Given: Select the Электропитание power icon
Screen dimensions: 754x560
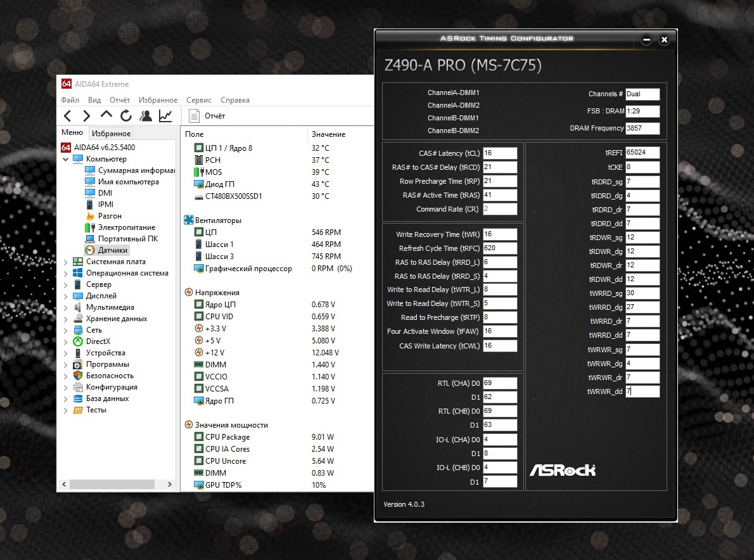Looking at the screenshot, I should pyautogui.click(x=90, y=227).
